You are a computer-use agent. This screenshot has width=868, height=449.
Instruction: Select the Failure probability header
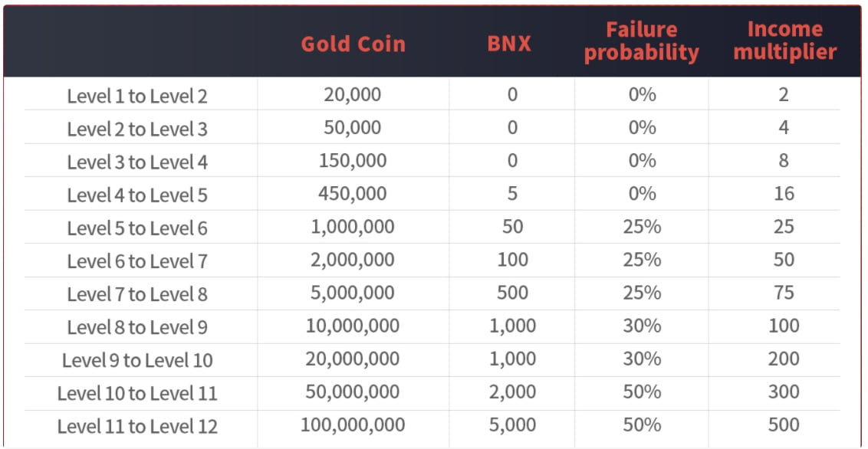click(642, 41)
